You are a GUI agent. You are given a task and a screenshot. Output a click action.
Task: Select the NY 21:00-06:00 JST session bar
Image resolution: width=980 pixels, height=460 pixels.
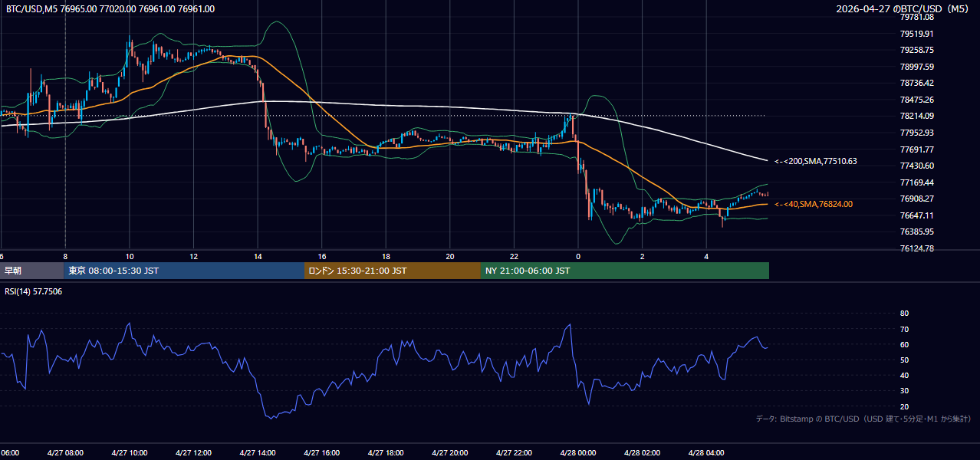(x=625, y=271)
